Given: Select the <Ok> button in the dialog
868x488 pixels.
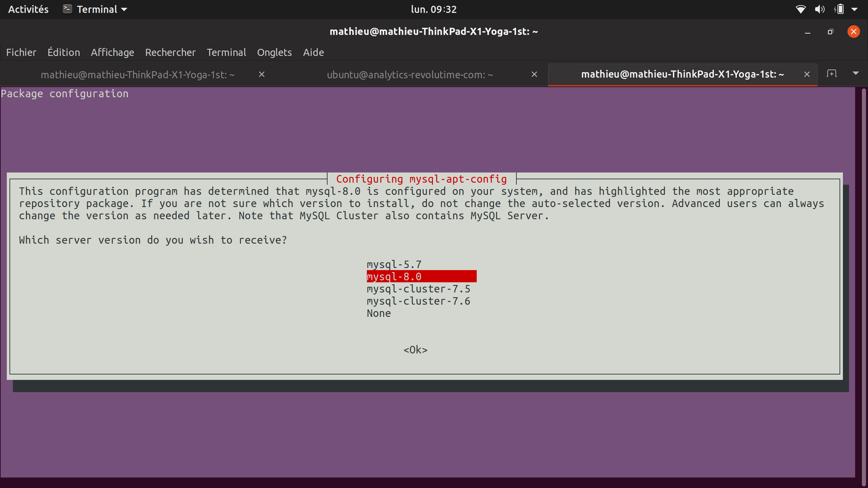Looking at the screenshot, I should point(415,350).
